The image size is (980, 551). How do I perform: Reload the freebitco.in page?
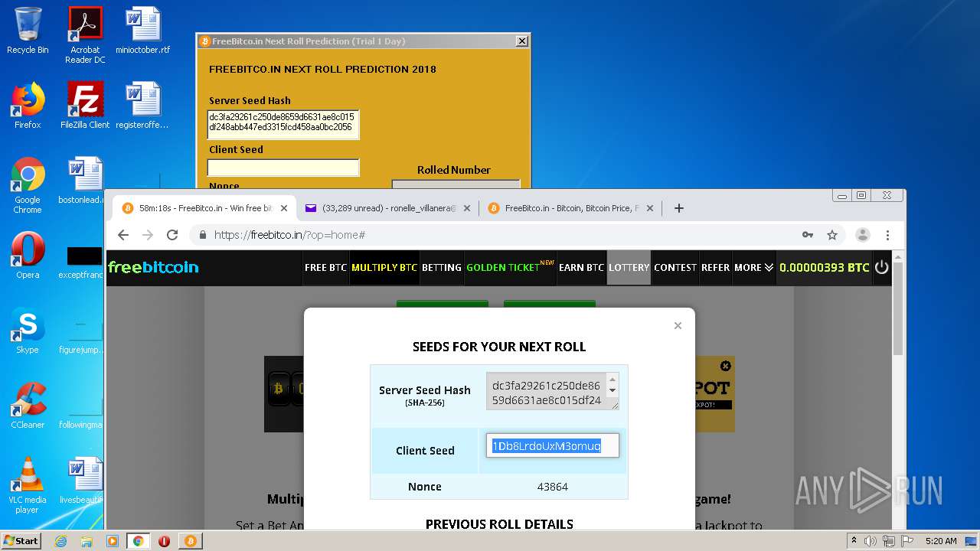point(172,235)
